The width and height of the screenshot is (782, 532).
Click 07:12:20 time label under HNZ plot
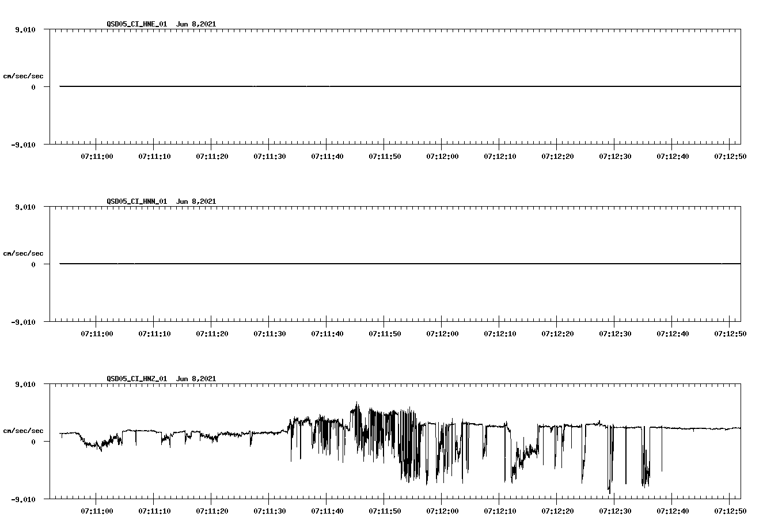tap(557, 511)
